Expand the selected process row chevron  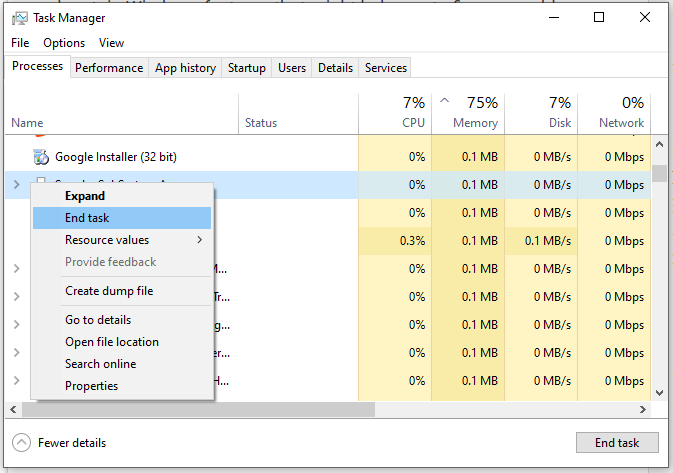(x=16, y=185)
